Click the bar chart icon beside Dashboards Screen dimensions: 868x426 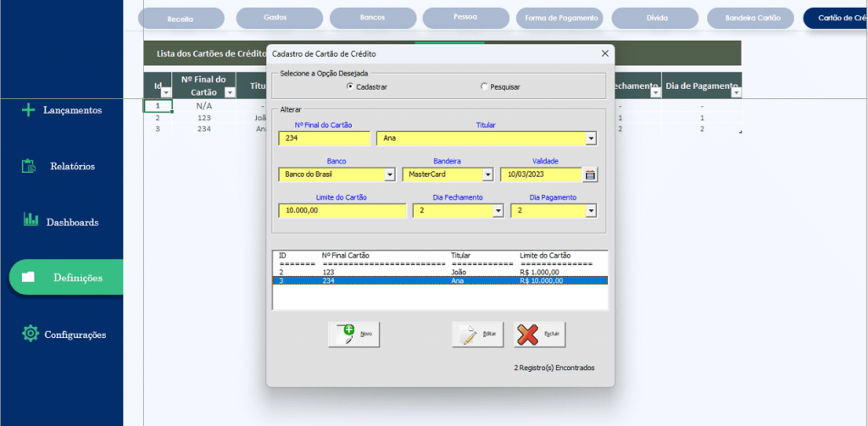(x=31, y=219)
